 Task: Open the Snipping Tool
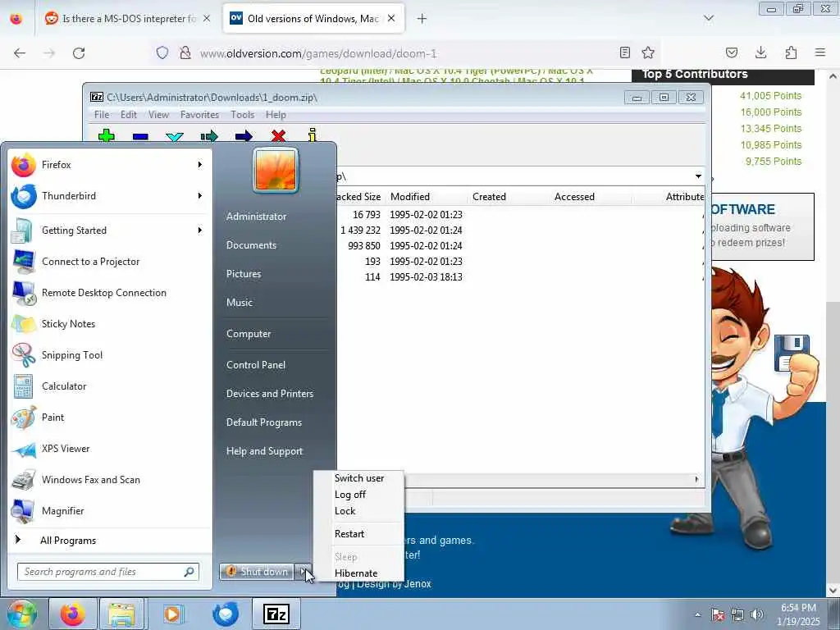tap(109, 354)
